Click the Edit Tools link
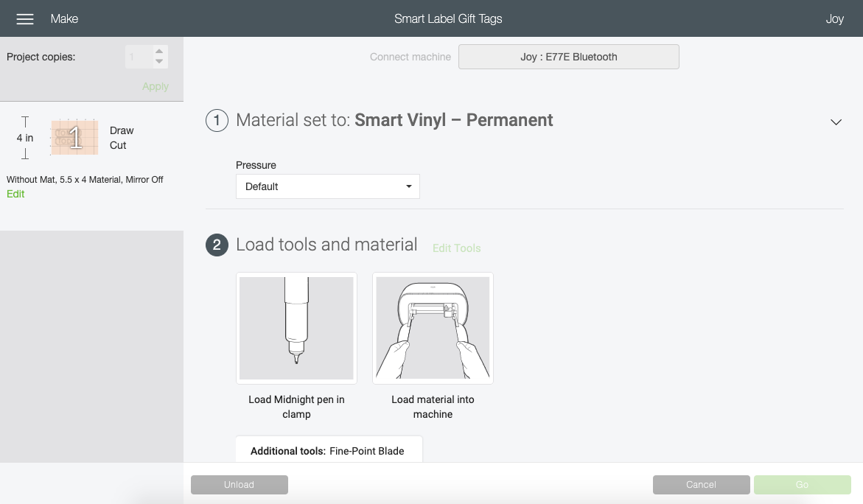 [456, 248]
